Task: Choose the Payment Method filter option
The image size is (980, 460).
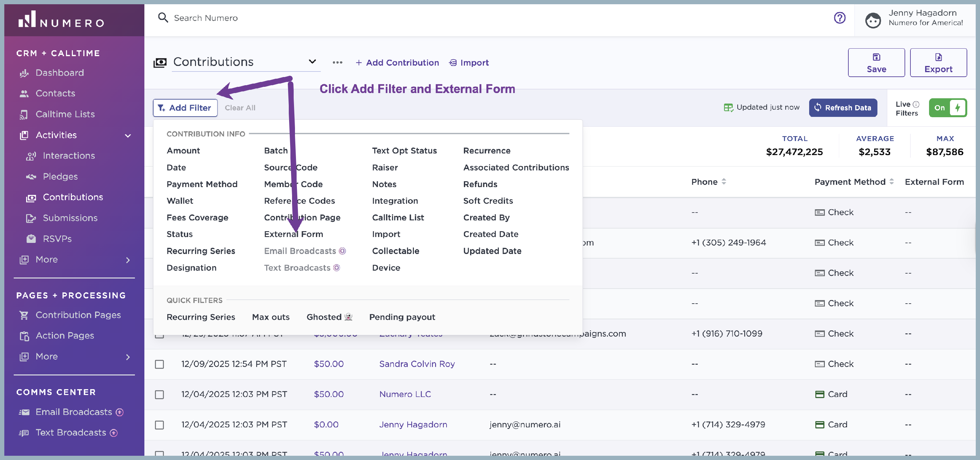Action: click(202, 184)
